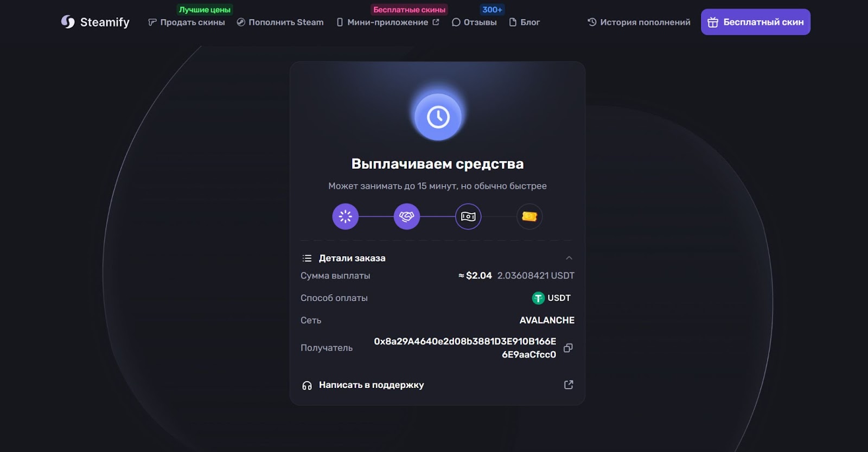Open the Блог page

click(524, 22)
